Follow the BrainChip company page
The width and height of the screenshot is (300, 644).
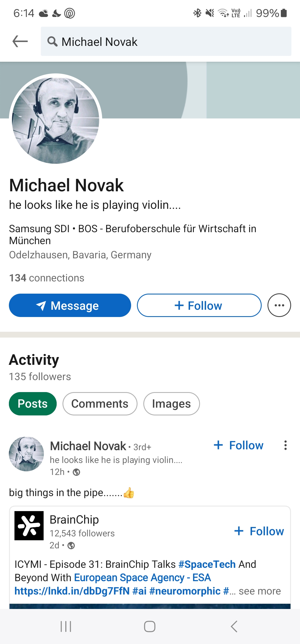tap(259, 531)
